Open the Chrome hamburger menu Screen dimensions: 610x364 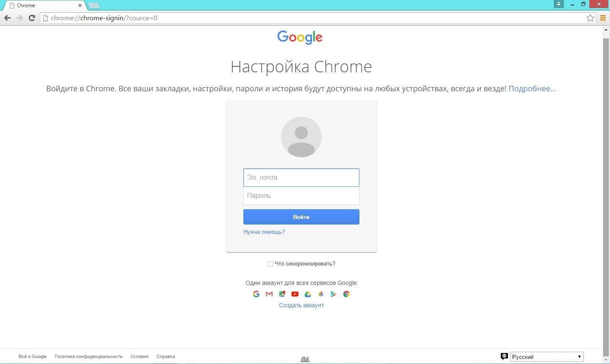pos(603,18)
